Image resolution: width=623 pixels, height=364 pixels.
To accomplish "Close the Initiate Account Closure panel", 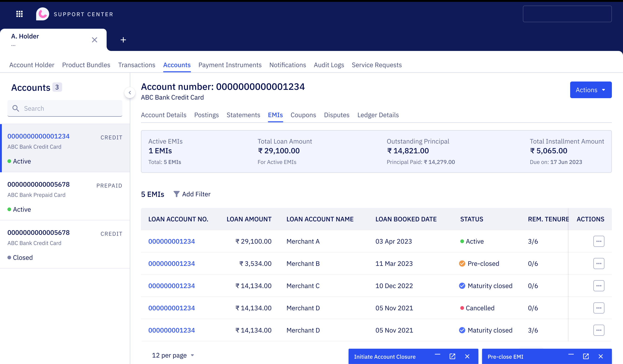I will (x=467, y=356).
